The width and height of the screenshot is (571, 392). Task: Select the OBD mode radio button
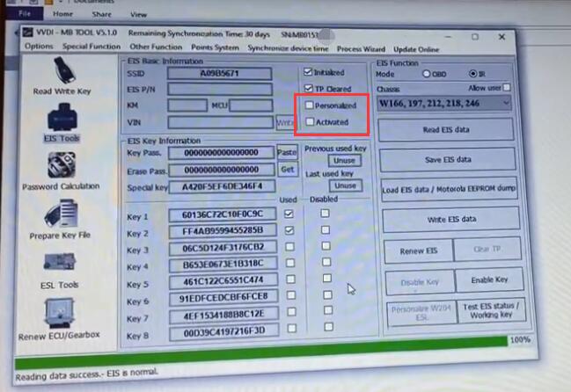[428, 74]
